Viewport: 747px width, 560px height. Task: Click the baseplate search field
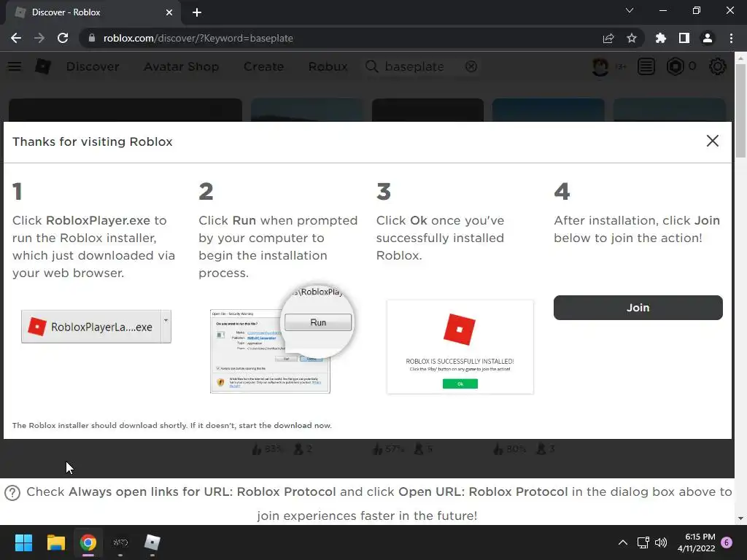pos(422,66)
